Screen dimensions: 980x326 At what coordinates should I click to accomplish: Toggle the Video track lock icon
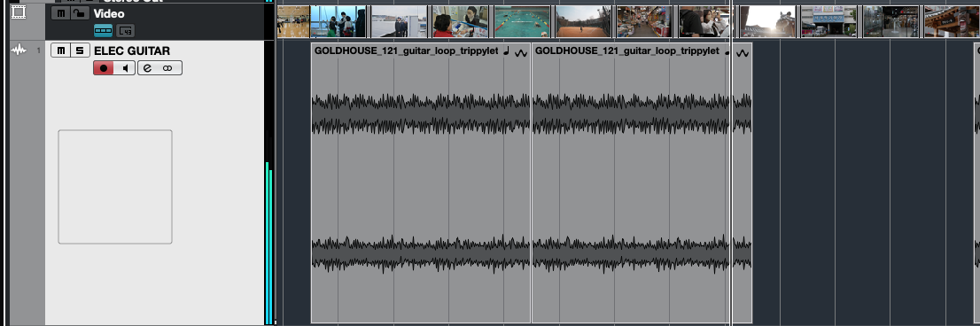click(x=79, y=13)
